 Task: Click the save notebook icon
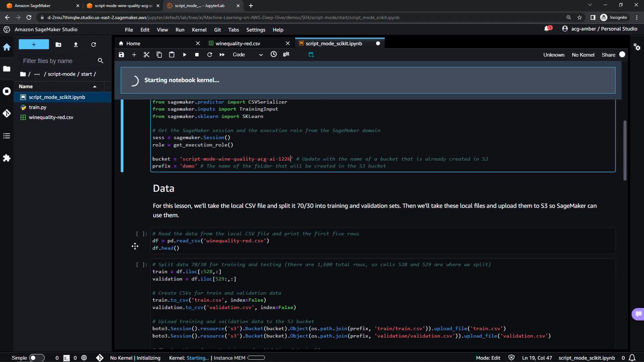(x=121, y=55)
